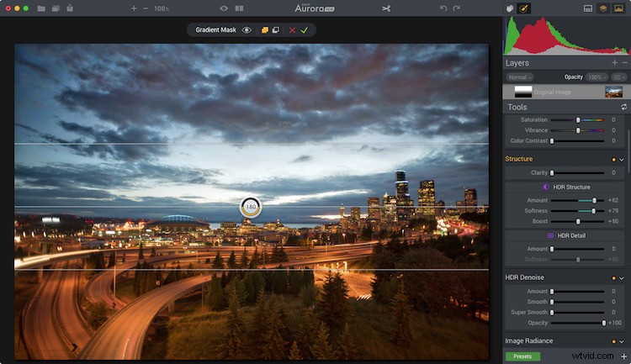Click the Original Image layer photo thumbnail
631x364 pixels.
[x=613, y=92]
